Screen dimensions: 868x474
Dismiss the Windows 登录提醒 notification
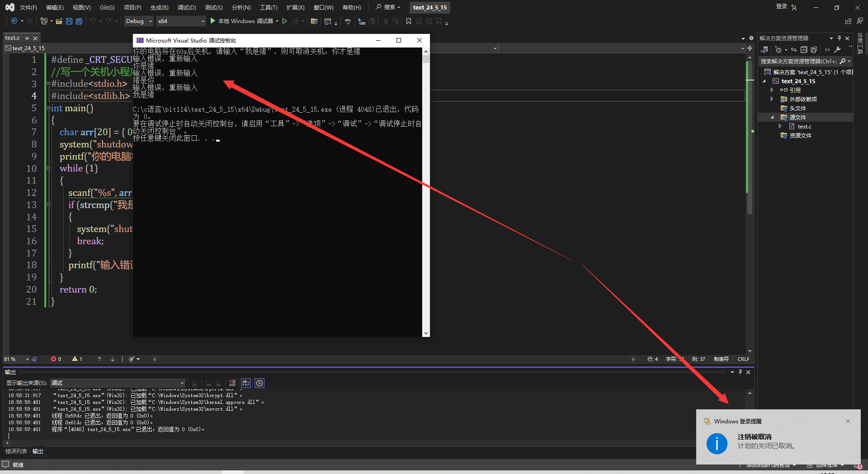[x=848, y=421]
